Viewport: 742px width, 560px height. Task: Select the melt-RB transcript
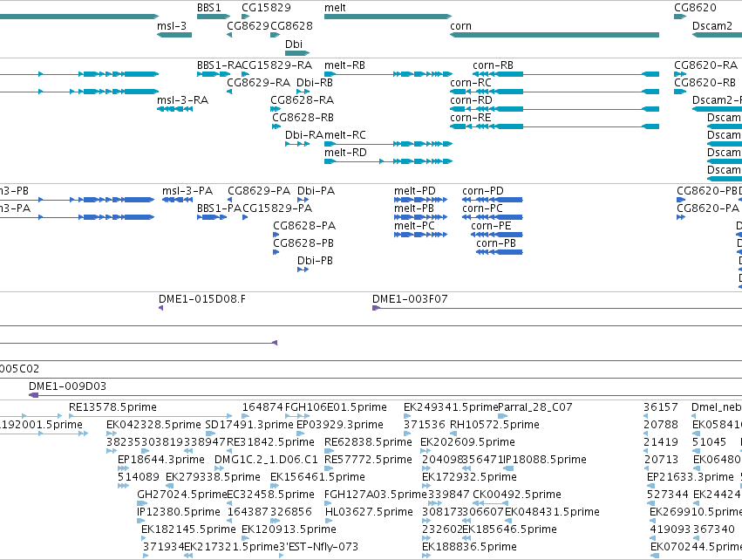pos(388,74)
